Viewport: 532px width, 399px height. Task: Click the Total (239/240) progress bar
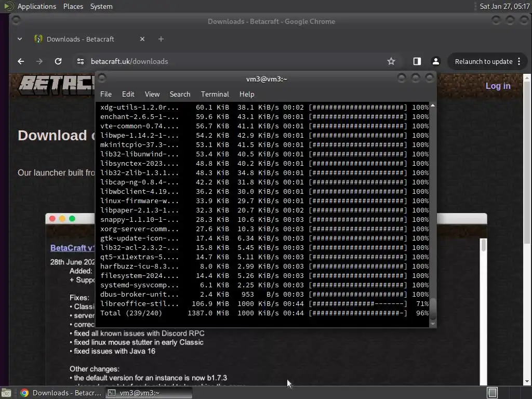357,313
